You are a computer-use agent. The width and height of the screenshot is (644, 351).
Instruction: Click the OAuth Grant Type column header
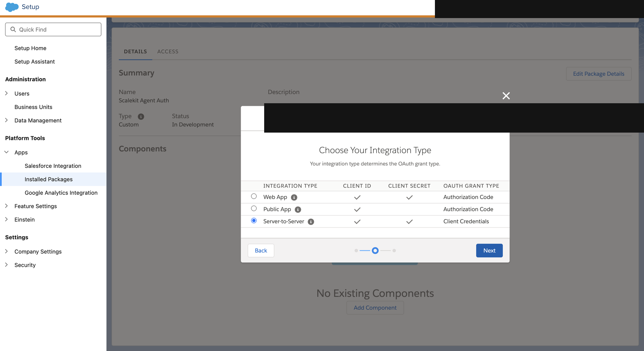471,186
